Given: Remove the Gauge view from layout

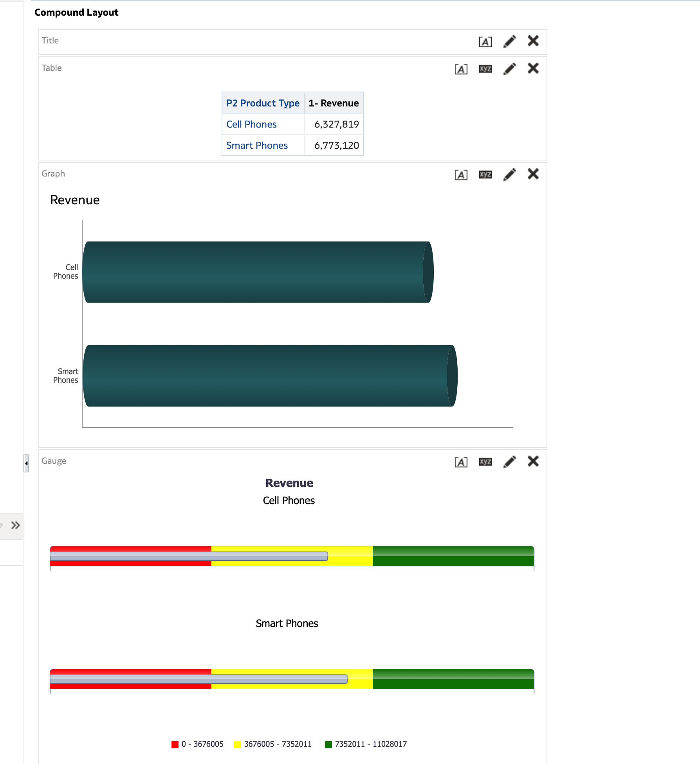Looking at the screenshot, I should click(533, 461).
